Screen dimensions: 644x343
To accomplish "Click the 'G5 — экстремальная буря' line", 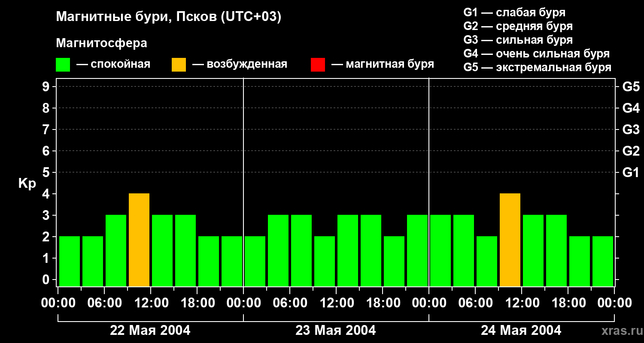I will click(538, 68).
